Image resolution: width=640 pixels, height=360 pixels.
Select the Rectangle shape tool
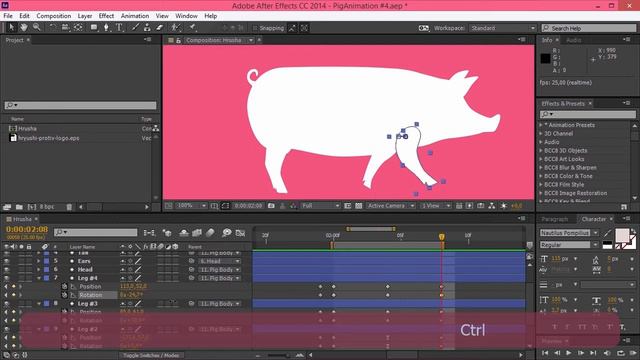(x=94, y=27)
